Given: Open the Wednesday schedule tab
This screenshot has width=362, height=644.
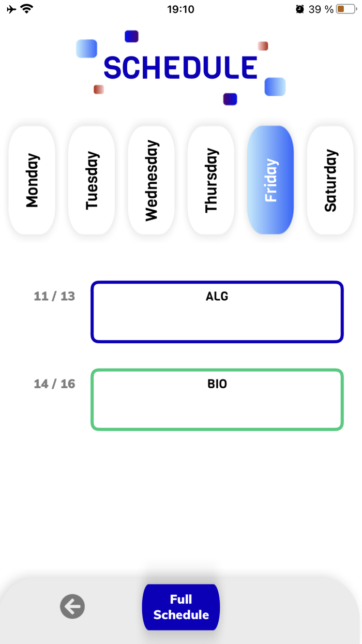Looking at the screenshot, I should pos(151,180).
